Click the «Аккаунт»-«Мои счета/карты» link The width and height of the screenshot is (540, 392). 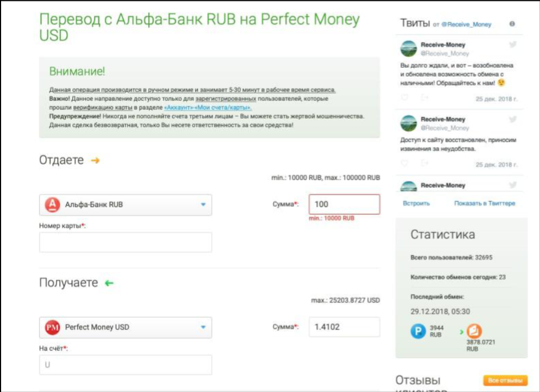point(208,108)
